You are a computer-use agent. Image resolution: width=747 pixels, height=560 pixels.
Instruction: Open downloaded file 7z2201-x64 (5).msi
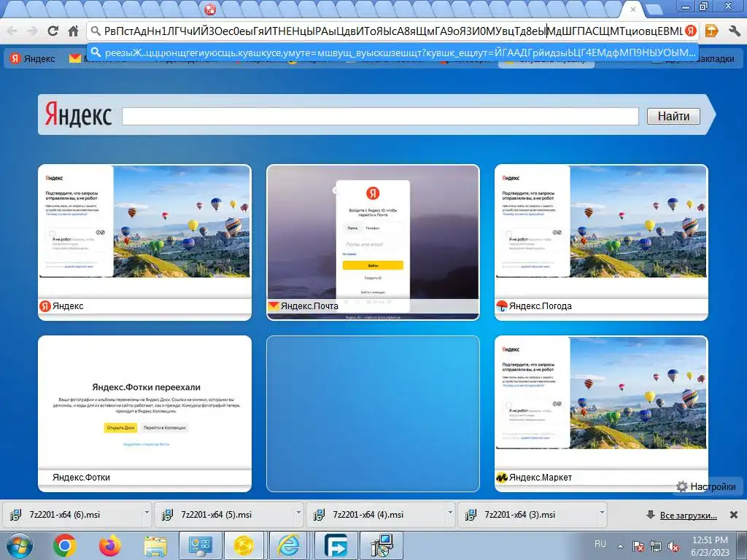point(223,515)
